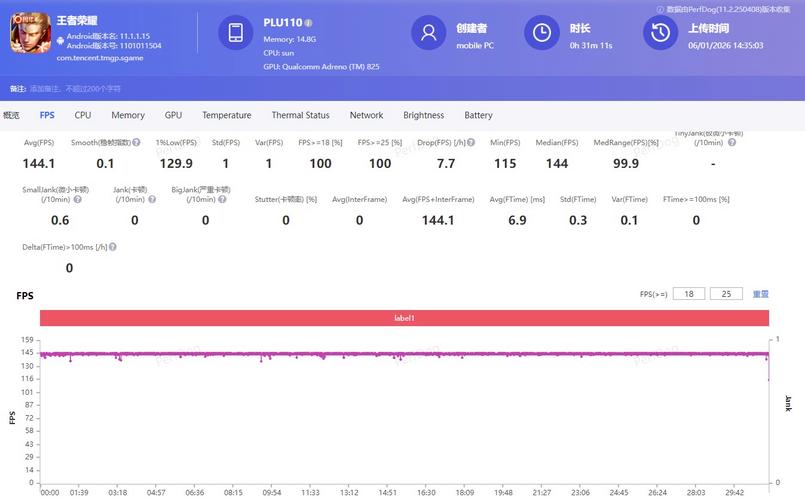
Task: Click the Drop(FPS) value 7.7
Action: [446, 163]
